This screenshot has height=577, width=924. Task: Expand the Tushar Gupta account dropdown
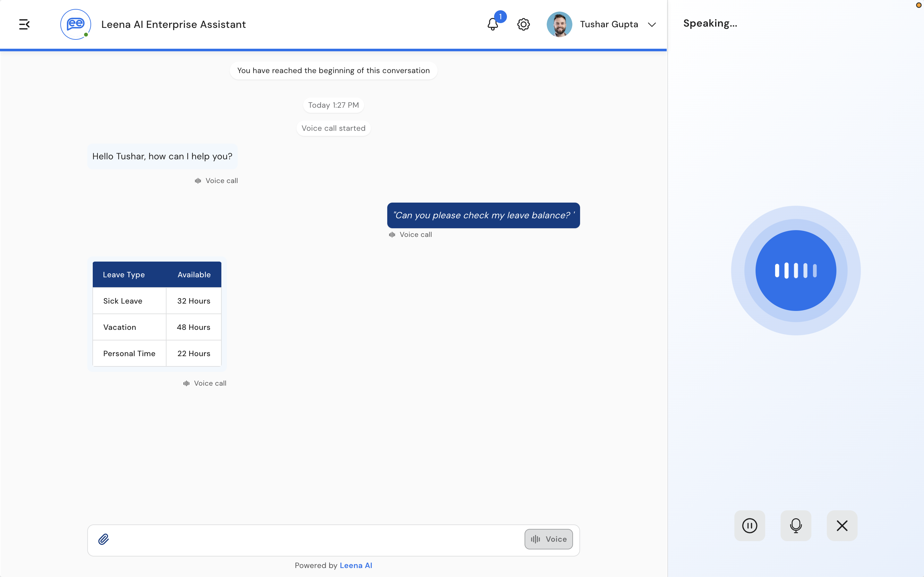(652, 24)
